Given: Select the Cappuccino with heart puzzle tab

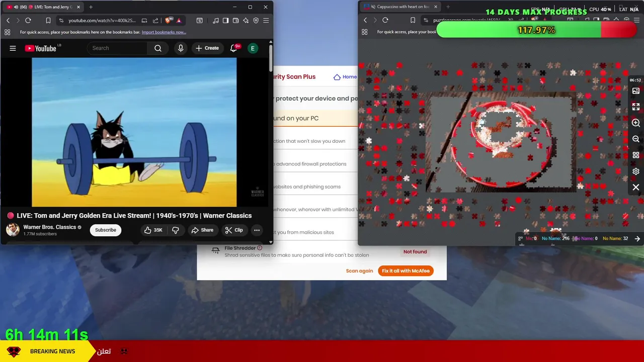Looking at the screenshot, I should click(x=400, y=7).
